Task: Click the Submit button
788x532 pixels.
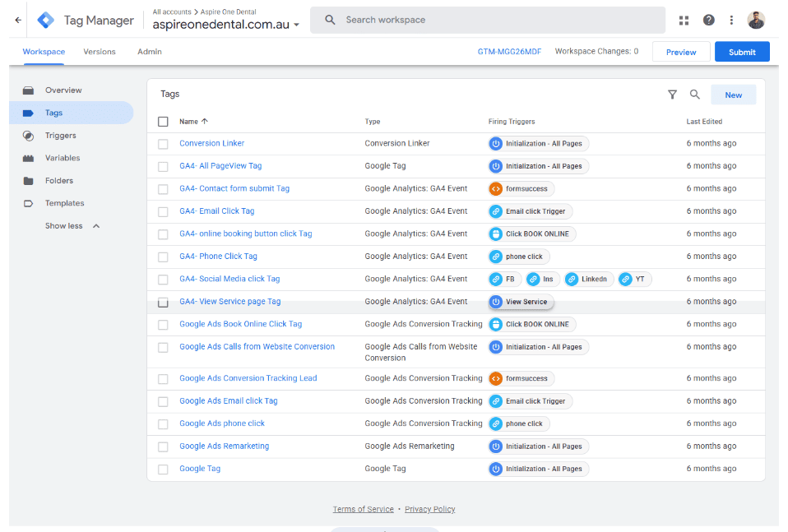Action: coord(742,52)
